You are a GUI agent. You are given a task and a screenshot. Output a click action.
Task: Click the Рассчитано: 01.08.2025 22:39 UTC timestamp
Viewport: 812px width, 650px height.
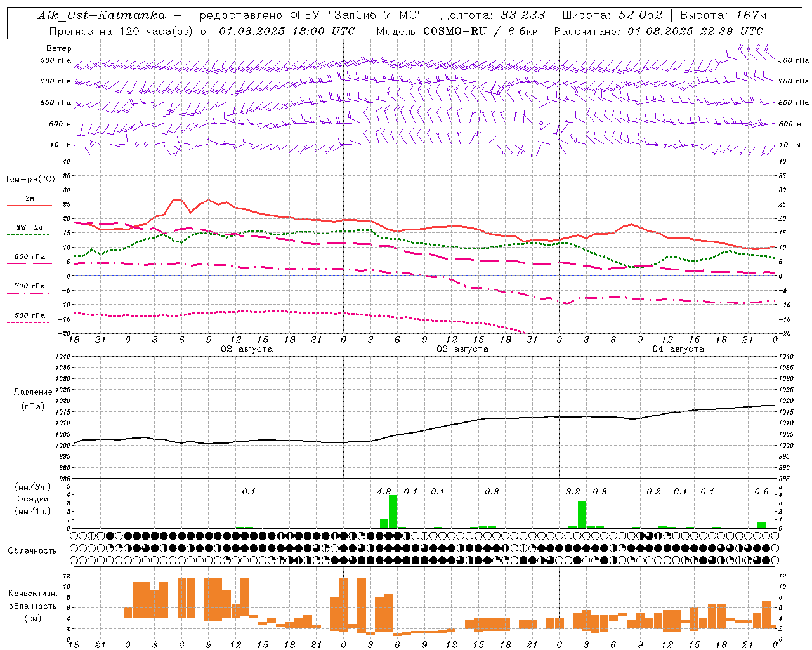(658, 31)
